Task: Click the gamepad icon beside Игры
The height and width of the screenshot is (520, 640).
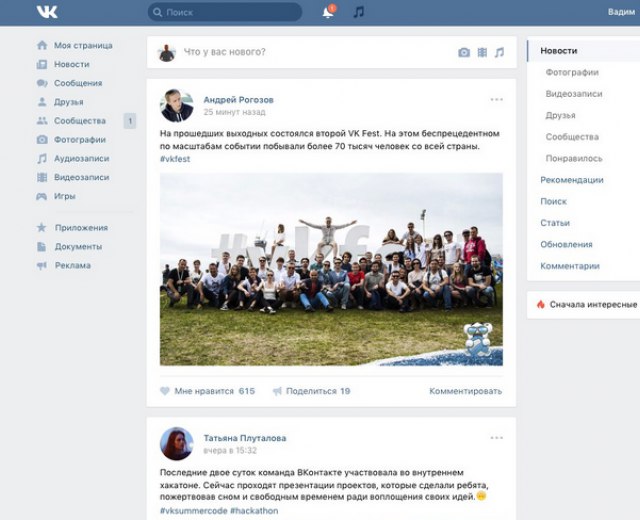Action: coord(42,196)
